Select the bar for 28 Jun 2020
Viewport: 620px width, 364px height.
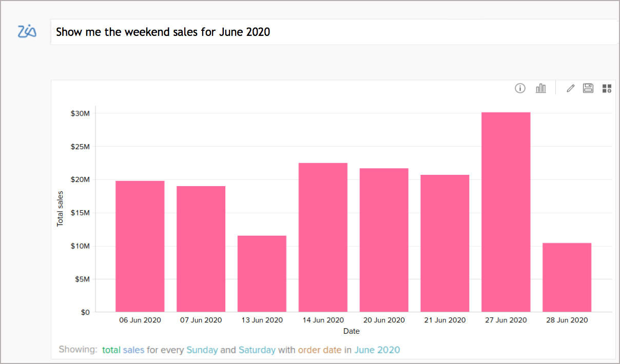click(x=567, y=277)
